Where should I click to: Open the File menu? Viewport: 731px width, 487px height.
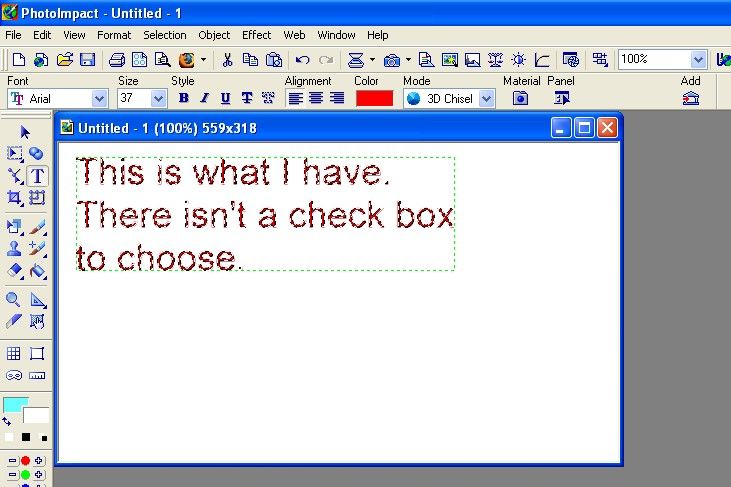point(13,35)
